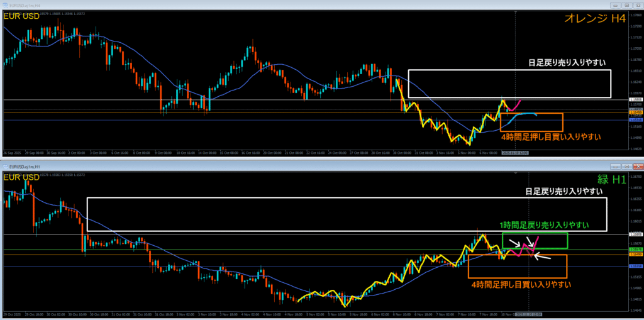Click the '1時間足戻り売り入りやすい' green text label

(545, 224)
